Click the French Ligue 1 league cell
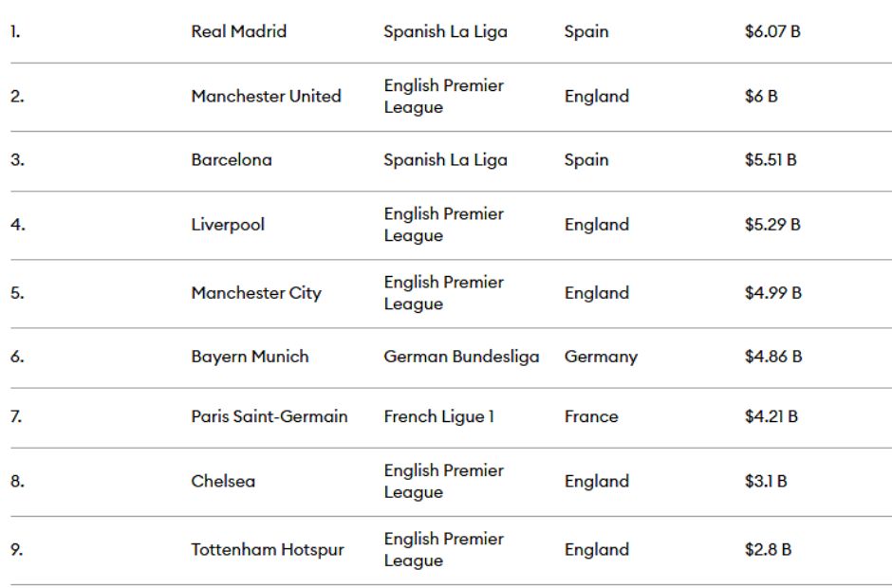 pyautogui.click(x=439, y=417)
